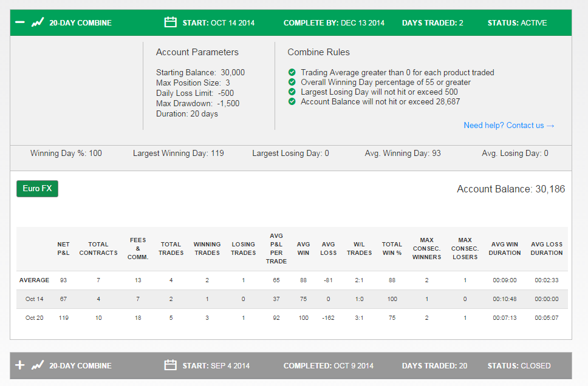Click COMPLETE BY: DEC 13 2014 label
588x386 pixels.
click(x=333, y=23)
